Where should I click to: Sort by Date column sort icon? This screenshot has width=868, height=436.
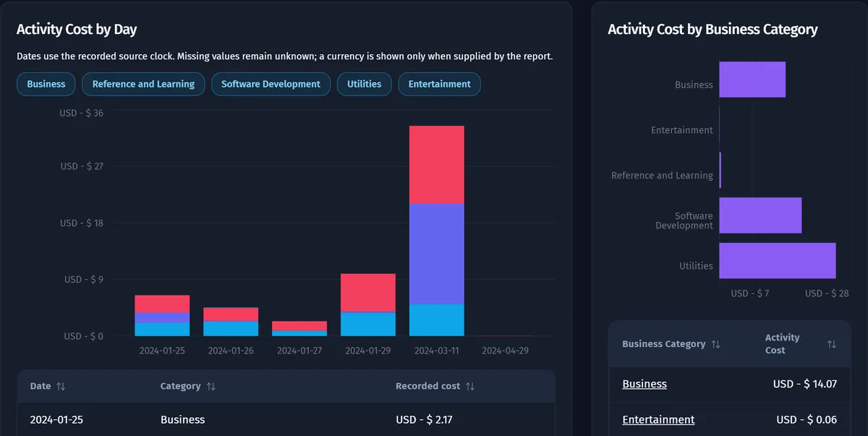click(61, 386)
